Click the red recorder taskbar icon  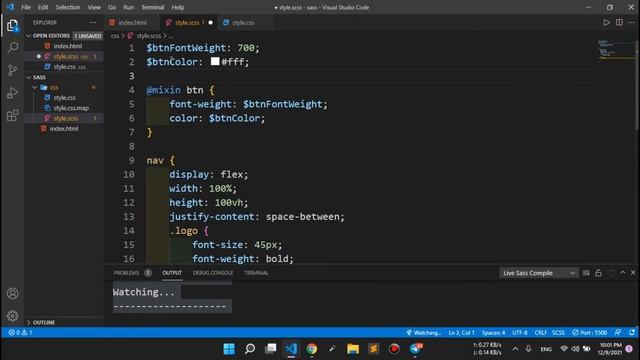(394, 349)
